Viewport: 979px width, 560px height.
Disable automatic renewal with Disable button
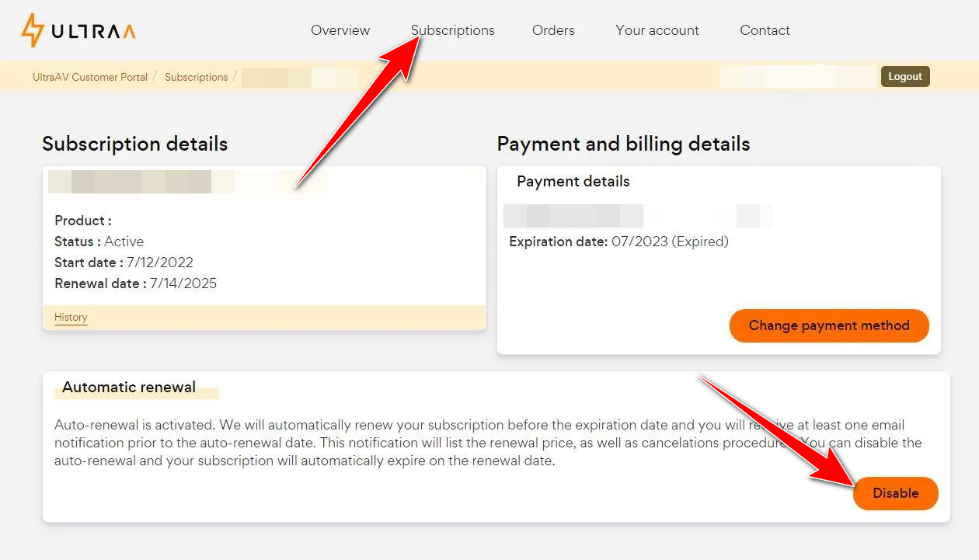pyautogui.click(x=895, y=493)
